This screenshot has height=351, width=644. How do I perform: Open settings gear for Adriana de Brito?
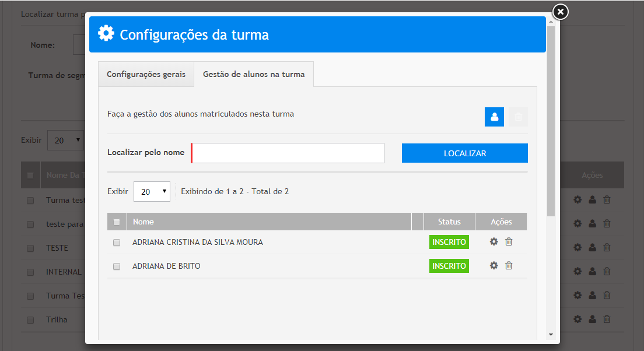(x=494, y=265)
